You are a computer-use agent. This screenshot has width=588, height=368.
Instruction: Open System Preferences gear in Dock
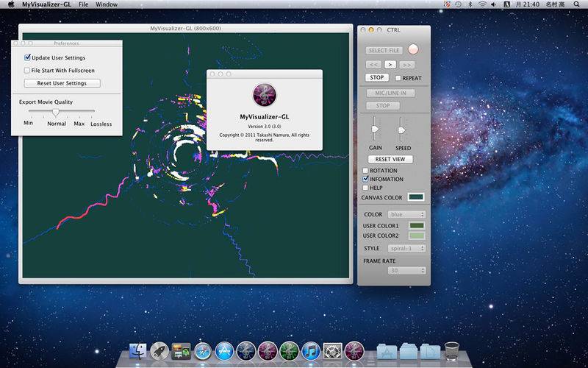tap(333, 352)
